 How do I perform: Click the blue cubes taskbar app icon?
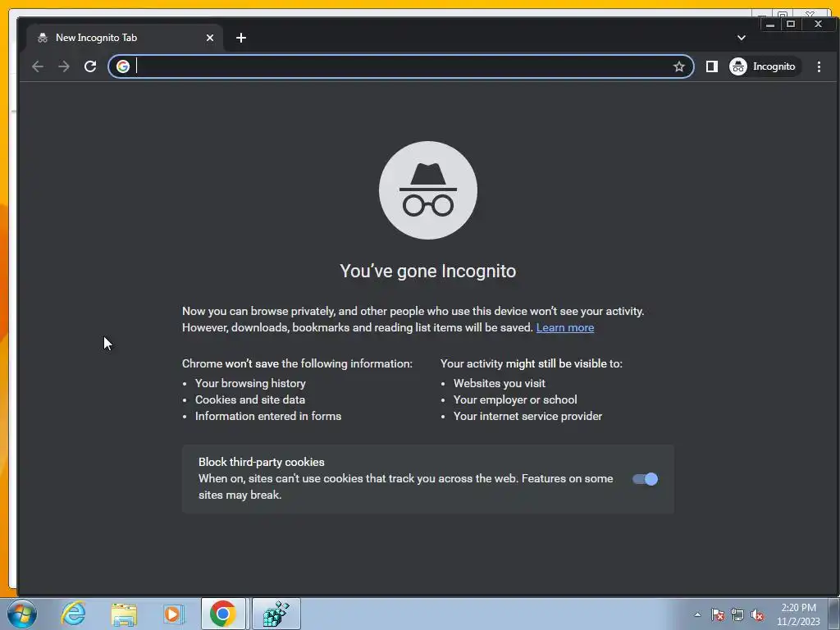coord(276,614)
